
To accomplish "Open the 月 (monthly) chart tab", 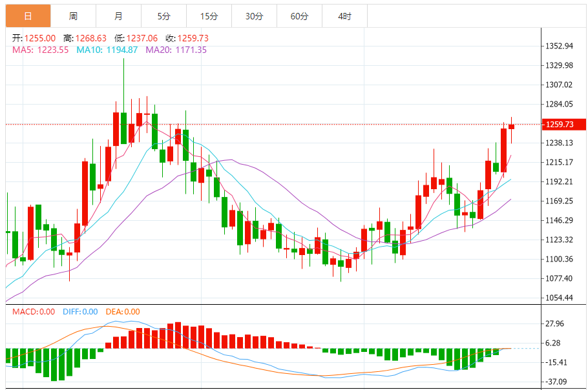I will coord(118,16).
